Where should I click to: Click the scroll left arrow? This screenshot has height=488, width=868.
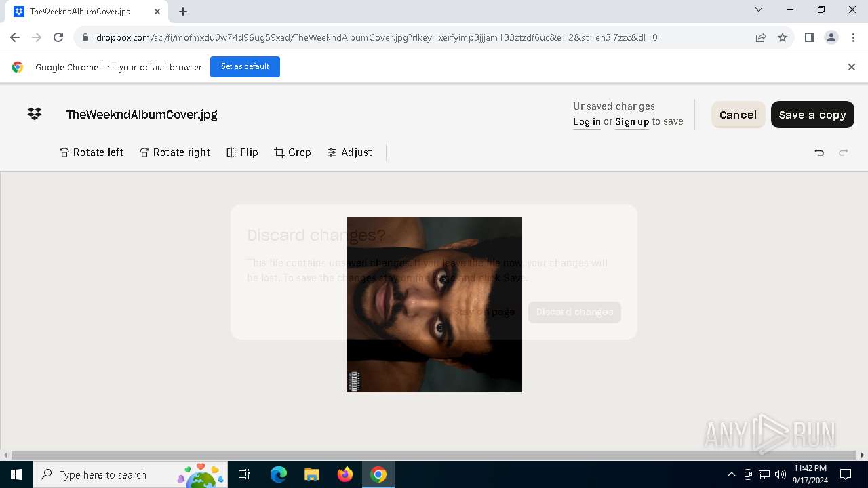click(5, 455)
